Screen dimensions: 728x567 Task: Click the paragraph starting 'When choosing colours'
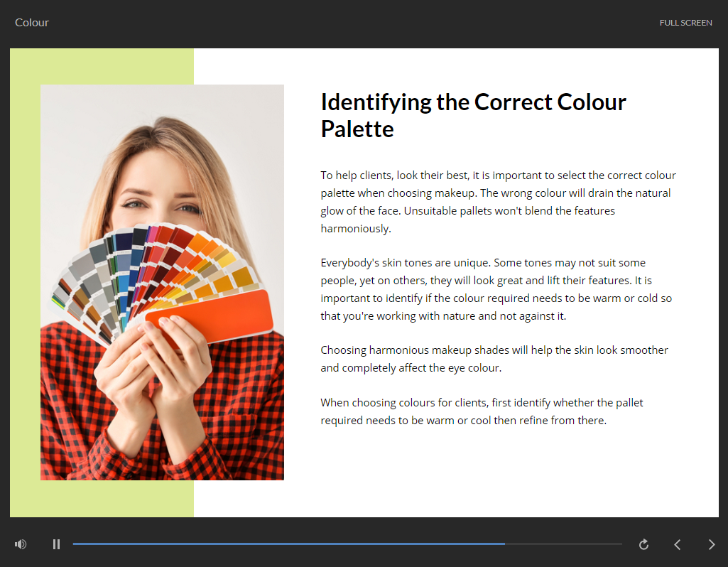coord(482,411)
